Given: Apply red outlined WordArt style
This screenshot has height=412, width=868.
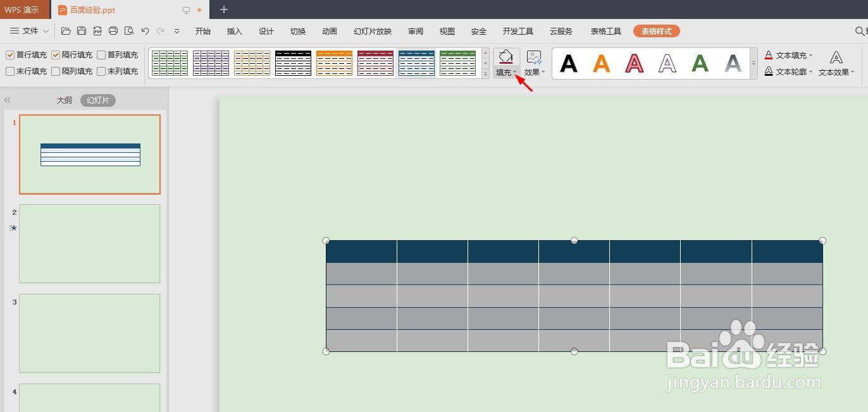Looking at the screenshot, I should [x=635, y=63].
